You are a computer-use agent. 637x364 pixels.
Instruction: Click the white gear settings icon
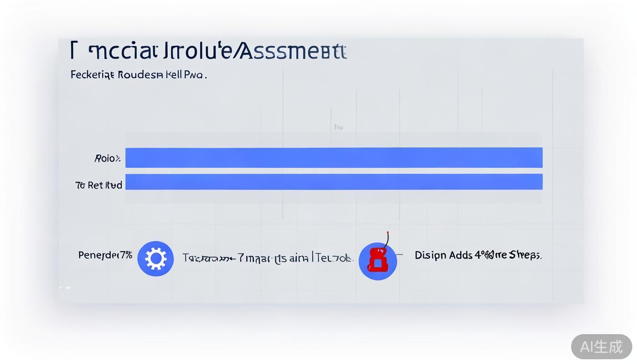coord(155,259)
